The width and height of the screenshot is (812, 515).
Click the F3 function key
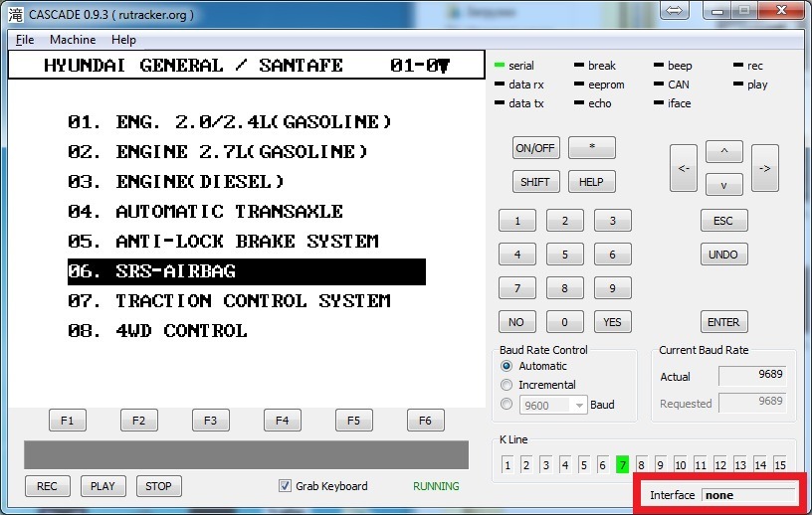point(210,421)
